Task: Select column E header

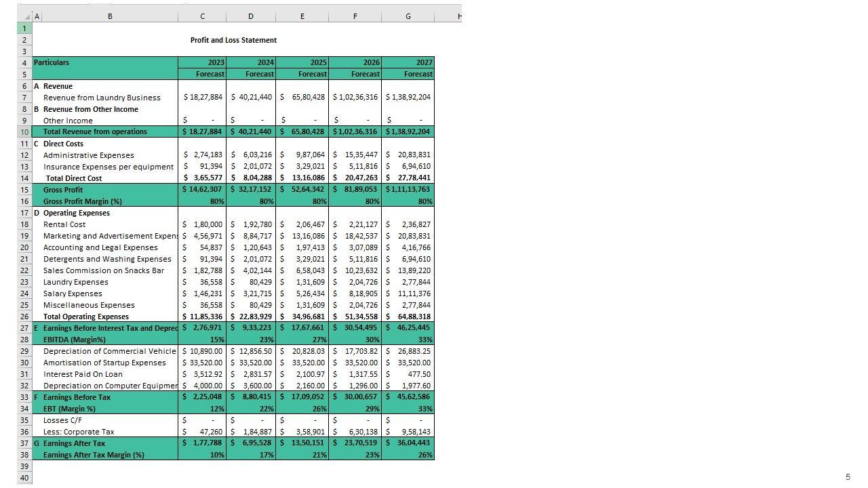Action: click(302, 16)
